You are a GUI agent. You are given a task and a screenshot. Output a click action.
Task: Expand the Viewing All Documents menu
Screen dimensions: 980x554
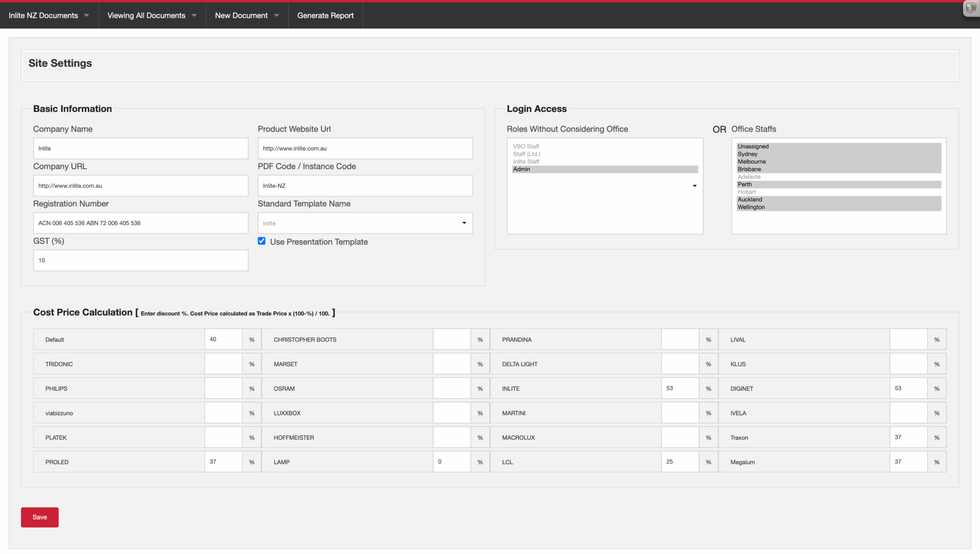tap(152, 16)
